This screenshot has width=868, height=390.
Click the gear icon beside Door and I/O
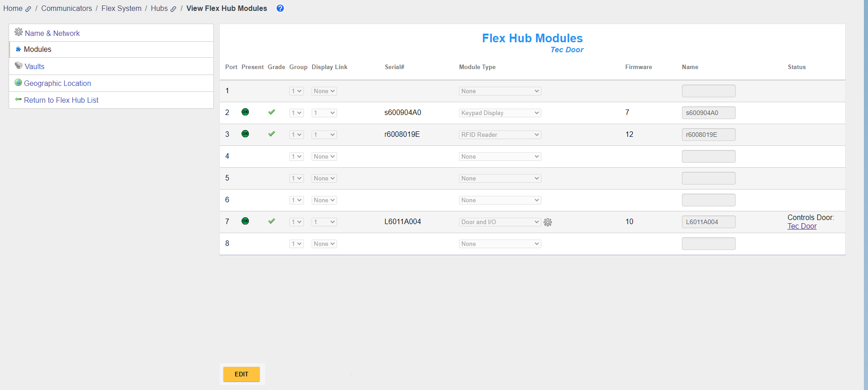click(x=548, y=222)
